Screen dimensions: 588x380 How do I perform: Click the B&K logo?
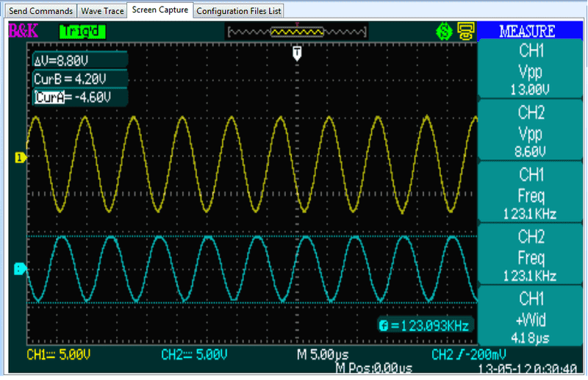(x=21, y=32)
